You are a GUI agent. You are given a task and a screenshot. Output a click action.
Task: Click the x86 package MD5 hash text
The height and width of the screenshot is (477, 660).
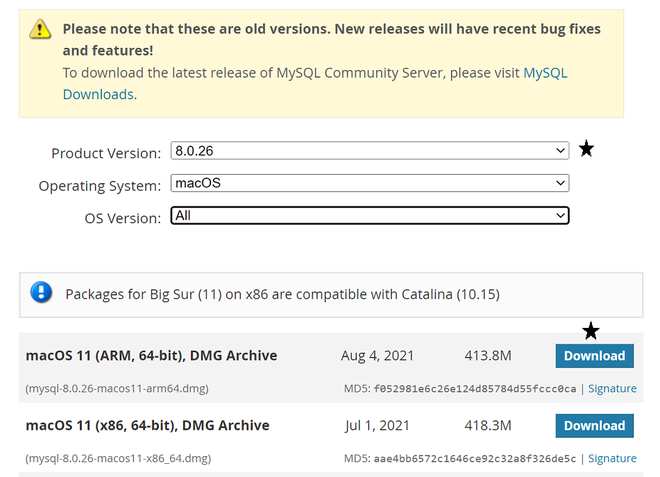pyautogui.click(x=474, y=458)
